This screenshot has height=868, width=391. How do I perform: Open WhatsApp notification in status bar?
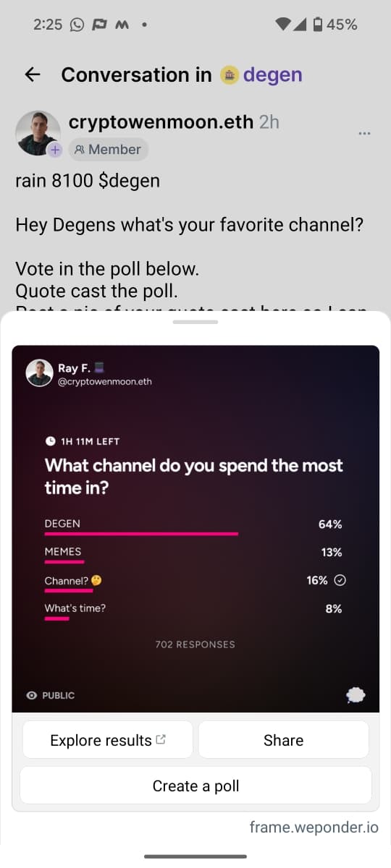[x=77, y=25]
